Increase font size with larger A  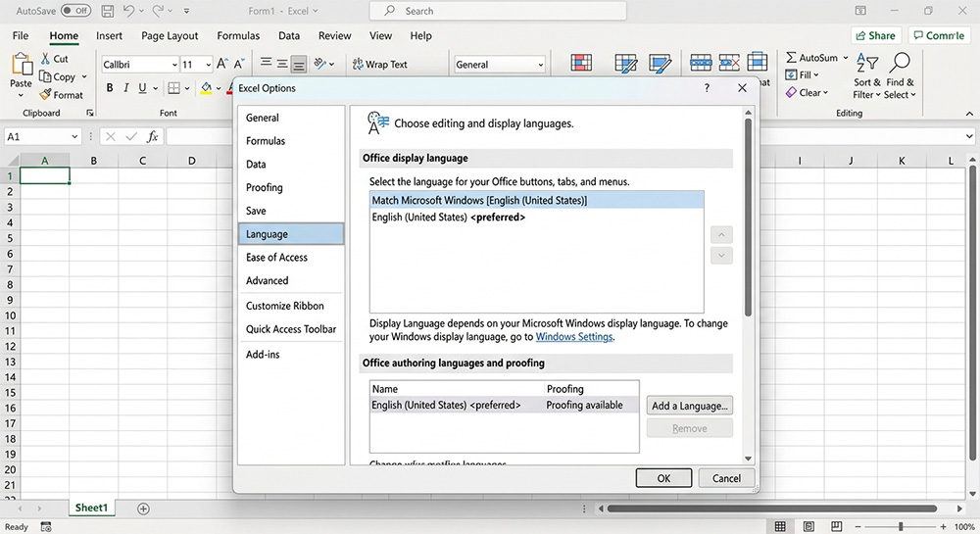pos(221,64)
